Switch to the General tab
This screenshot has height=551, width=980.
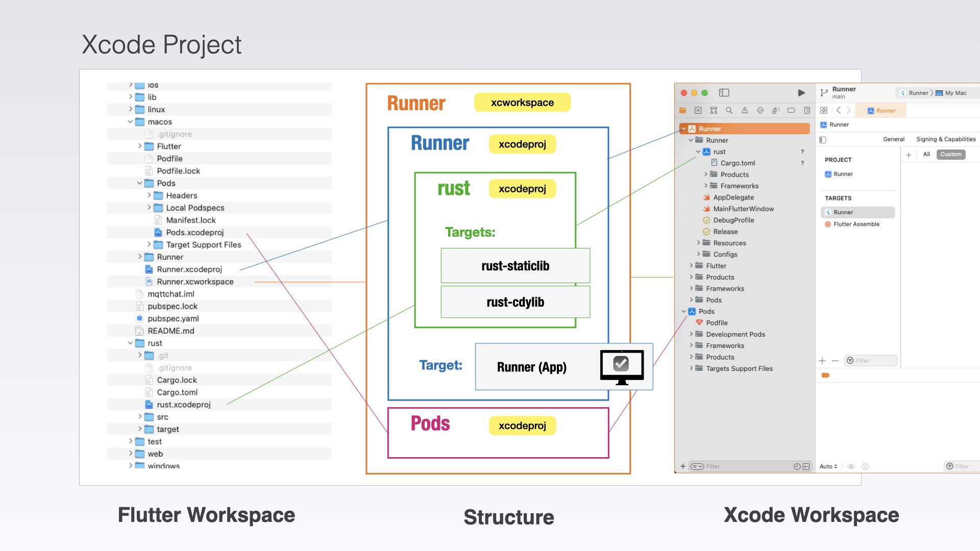tap(893, 139)
